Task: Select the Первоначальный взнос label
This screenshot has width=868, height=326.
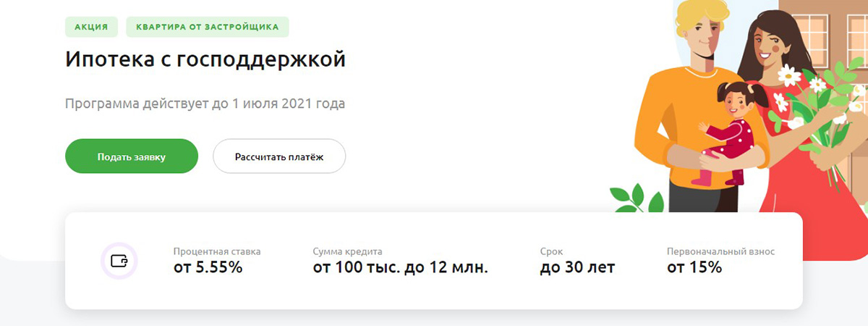Action: (720, 251)
